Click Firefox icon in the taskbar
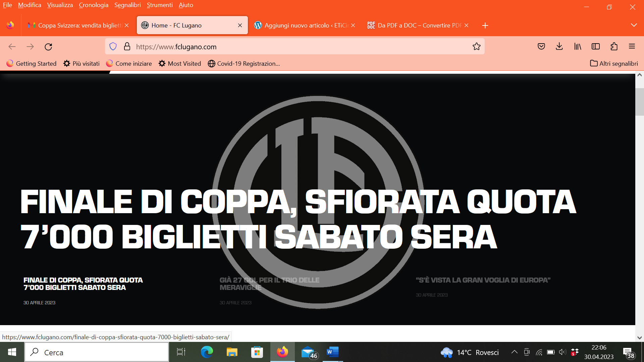Image resolution: width=644 pixels, height=362 pixels. click(x=282, y=352)
